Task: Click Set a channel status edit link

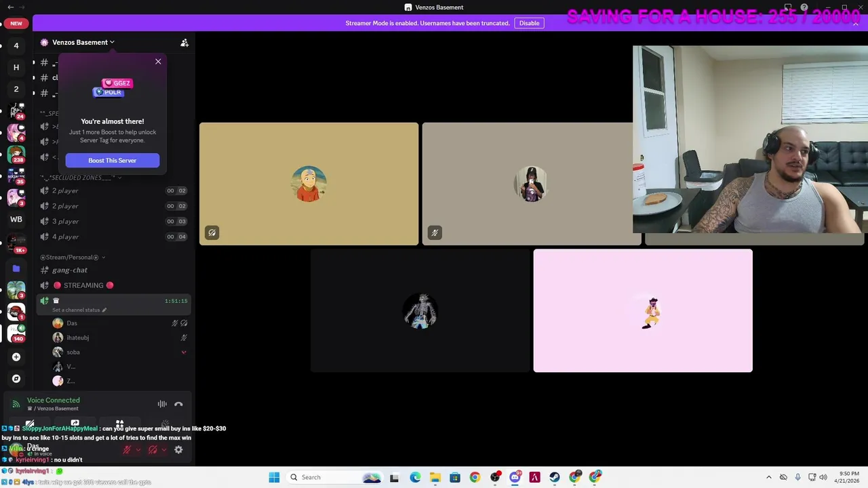Action: pyautogui.click(x=79, y=310)
